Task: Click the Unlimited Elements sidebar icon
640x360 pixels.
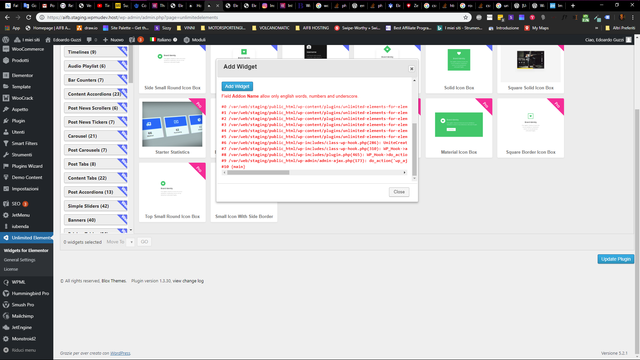Action: tap(6, 238)
